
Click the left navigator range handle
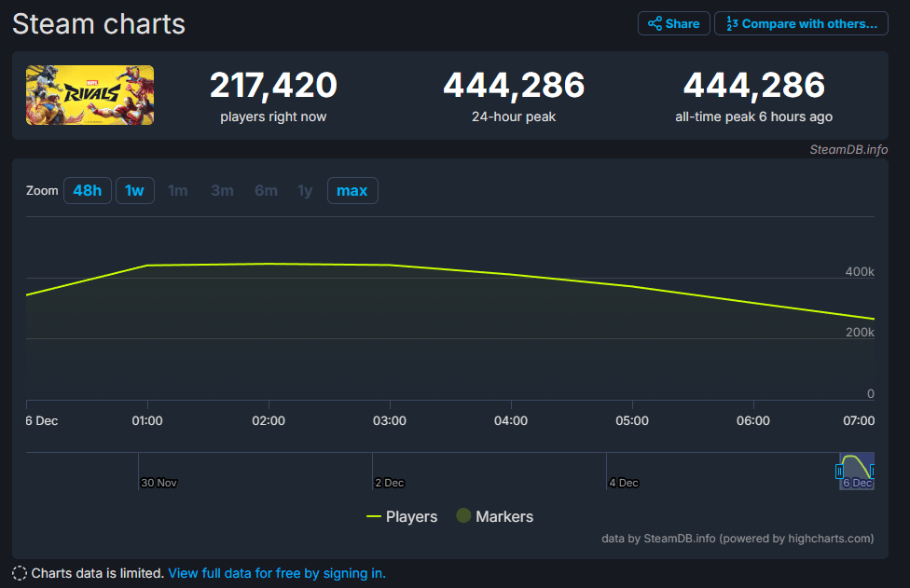pos(839,472)
